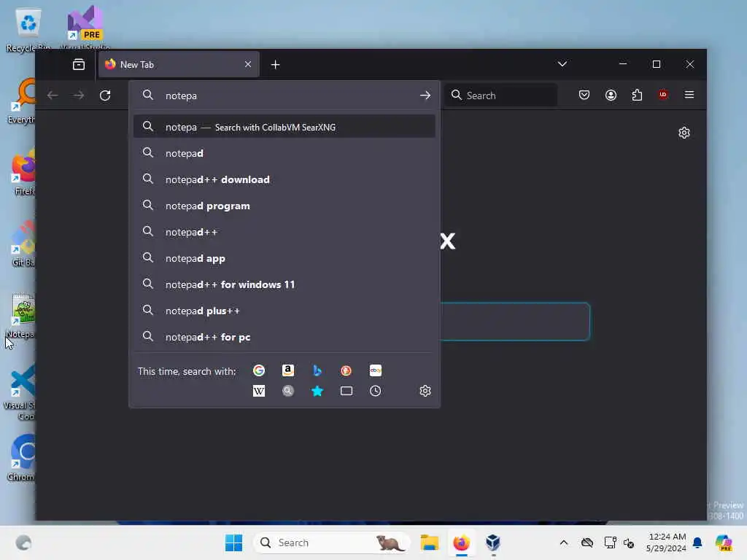Click the Go arrow in address bar

[x=425, y=96]
